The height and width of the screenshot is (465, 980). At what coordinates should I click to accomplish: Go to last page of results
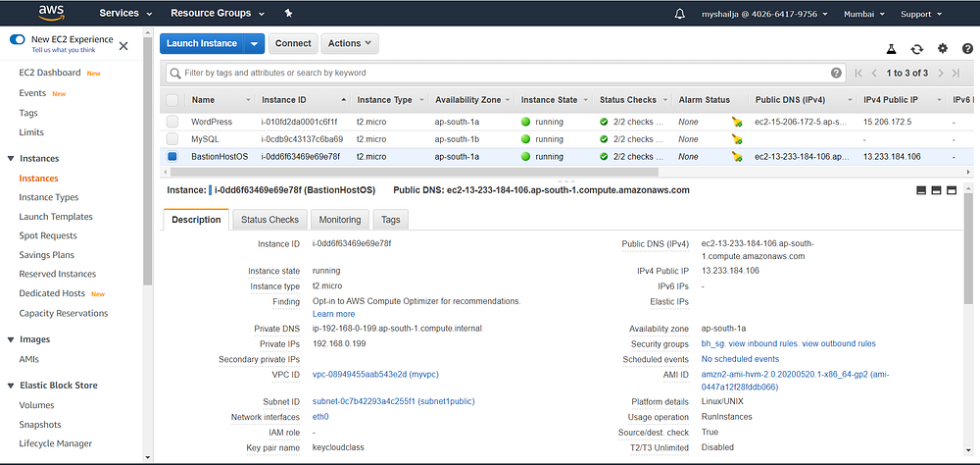tap(955, 74)
